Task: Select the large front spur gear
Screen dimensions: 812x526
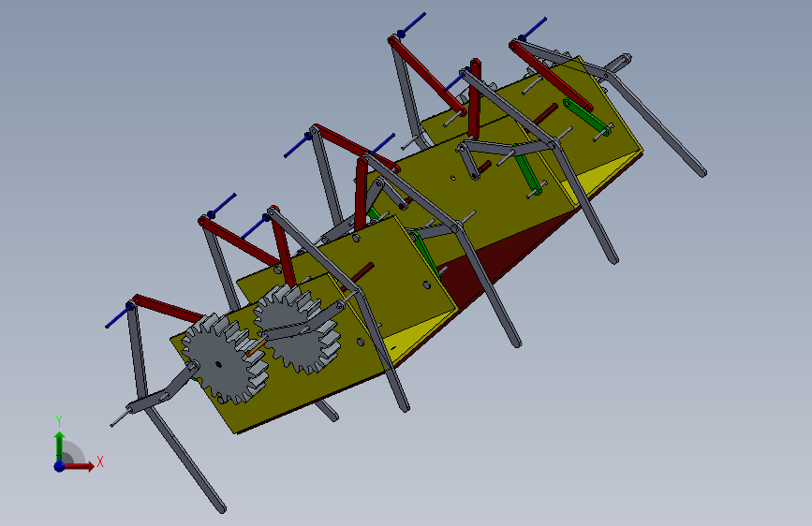Action: coord(224,358)
